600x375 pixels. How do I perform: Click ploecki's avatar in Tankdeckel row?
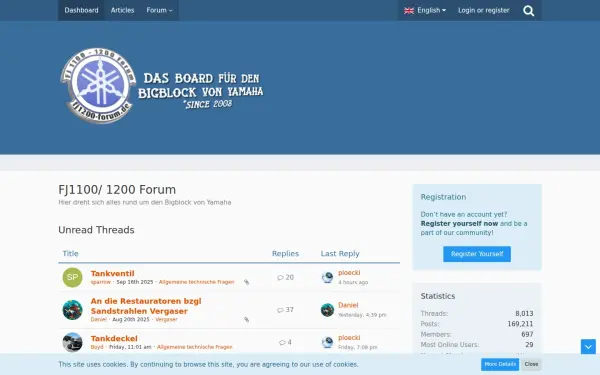coord(327,342)
